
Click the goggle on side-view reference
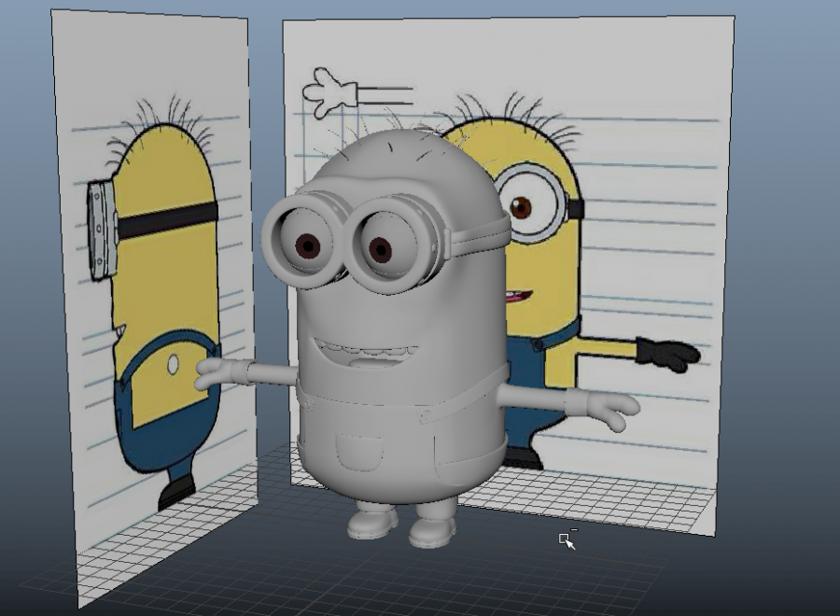pyautogui.click(x=101, y=231)
